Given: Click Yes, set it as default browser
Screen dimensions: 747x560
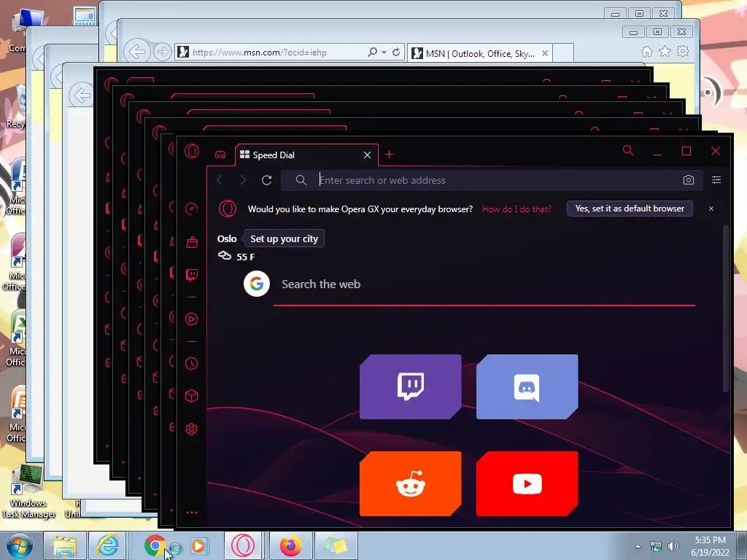Looking at the screenshot, I should (x=630, y=209).
